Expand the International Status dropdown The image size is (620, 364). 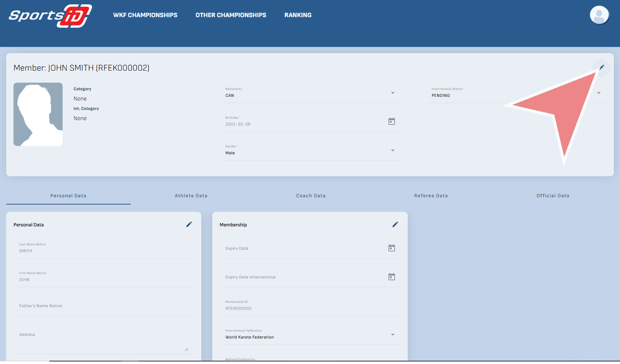(x=599, y=93)
